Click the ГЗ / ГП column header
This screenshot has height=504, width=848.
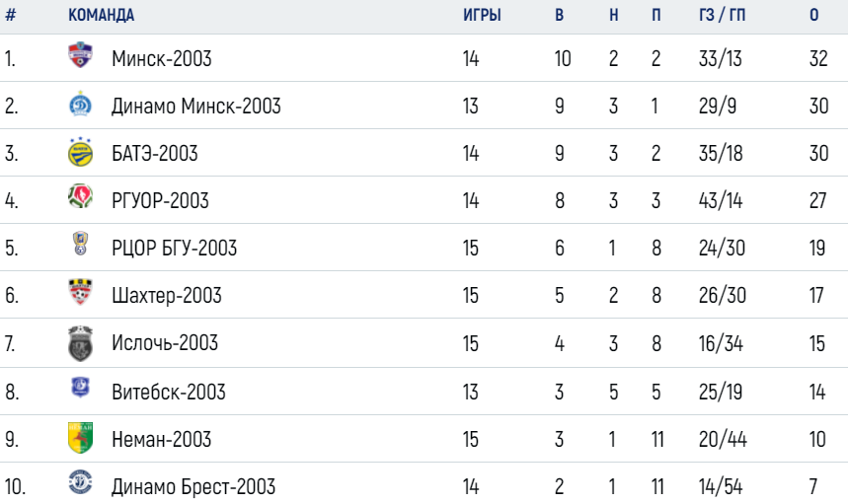722,15
